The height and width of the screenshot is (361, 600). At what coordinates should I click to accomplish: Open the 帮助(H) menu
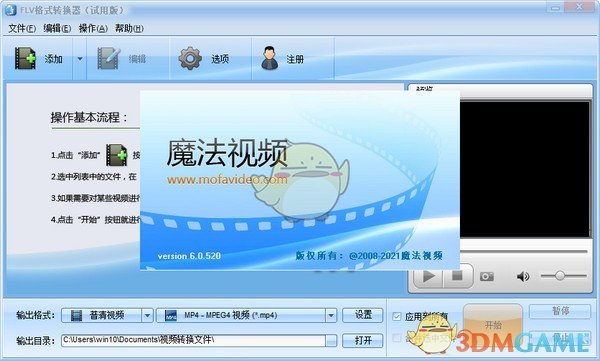click(x=129, y=28)
